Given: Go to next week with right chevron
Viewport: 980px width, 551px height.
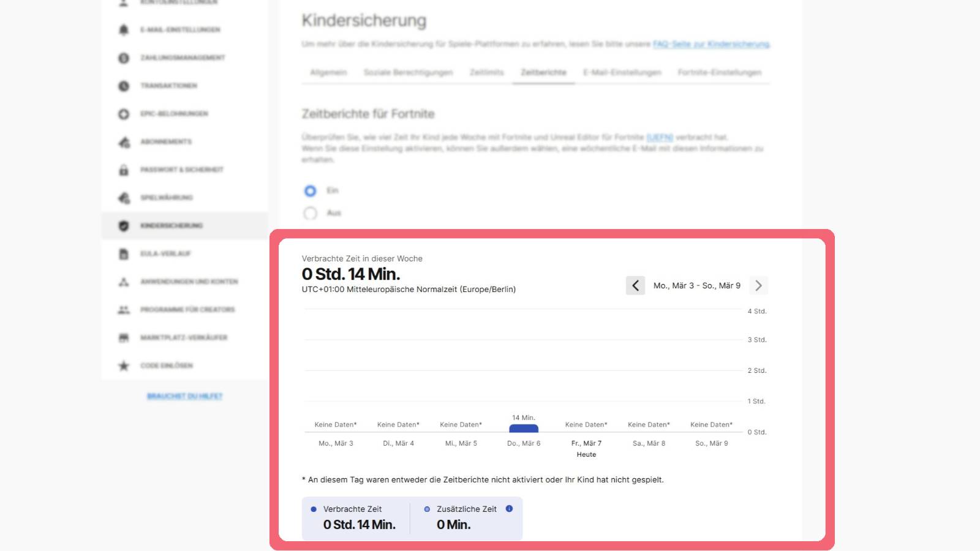Looking at the screenshot, I should 758,285.
